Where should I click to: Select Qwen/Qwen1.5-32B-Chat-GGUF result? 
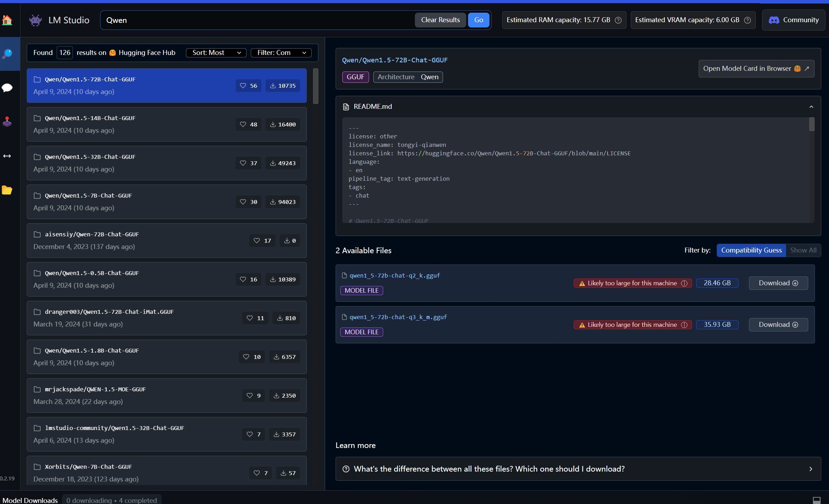167,163
